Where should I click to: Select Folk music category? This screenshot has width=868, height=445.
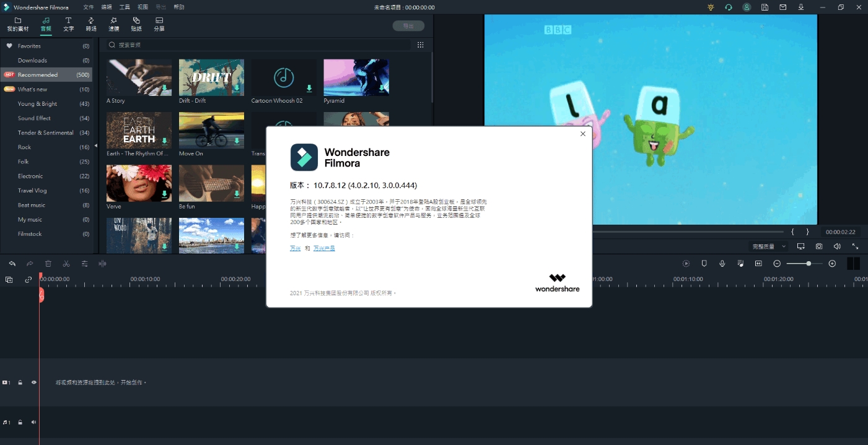coord(46,162)
